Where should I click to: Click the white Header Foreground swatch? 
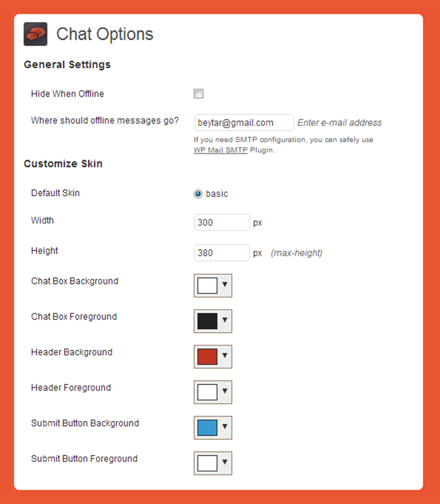tap(207, 392)
